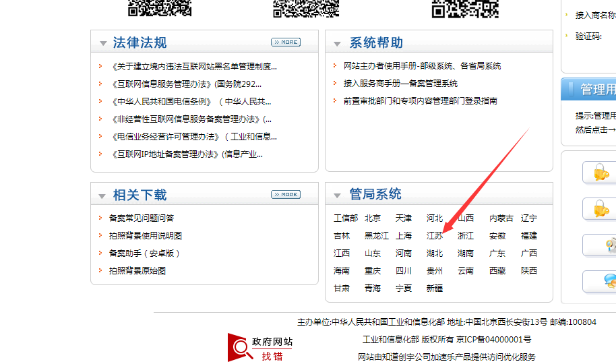Toggle the 相关下载 triangle arrow
This screenshot has height=364, width=616.
[x=103, y=196]
